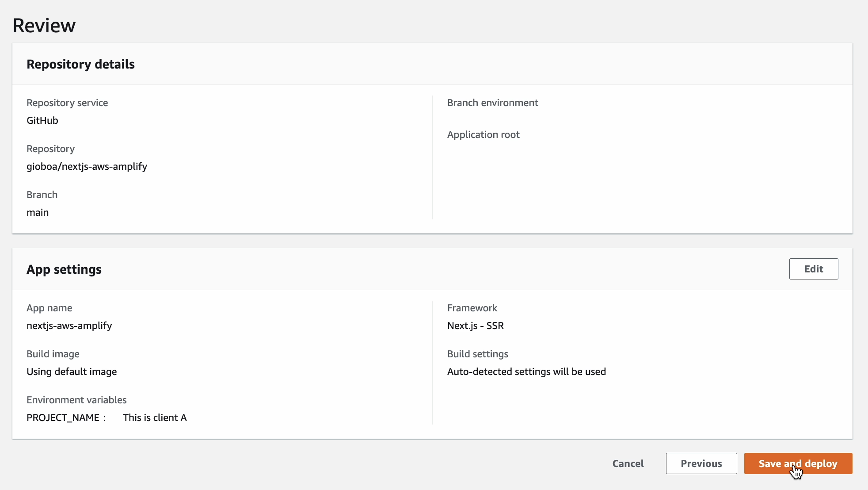Click Using default image text

[72, 371]
